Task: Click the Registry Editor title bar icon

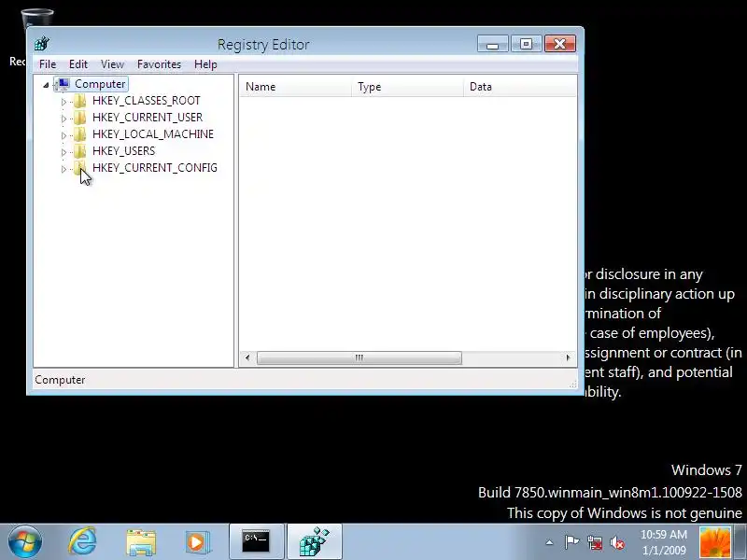Action: point(42,44)
